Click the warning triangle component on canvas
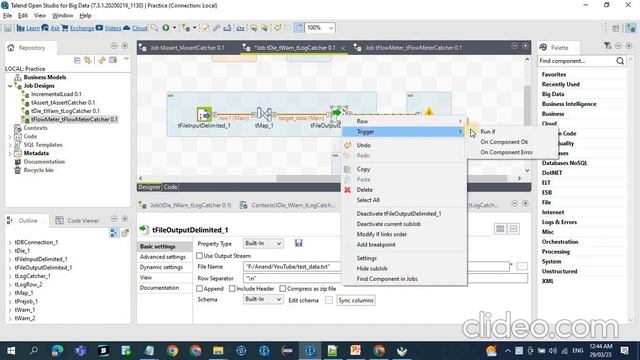This screenshot has height=360, width=640. coord(429,111)
